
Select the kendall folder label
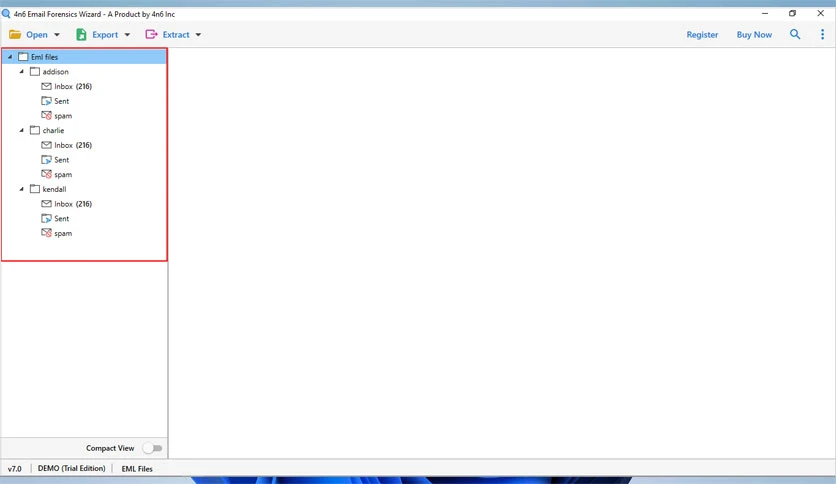[54, 189]
